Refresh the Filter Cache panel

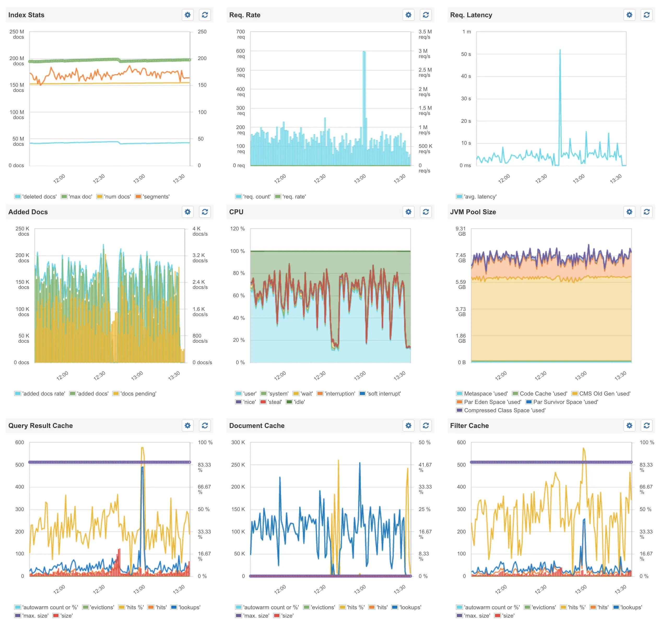tap(646, 425)
